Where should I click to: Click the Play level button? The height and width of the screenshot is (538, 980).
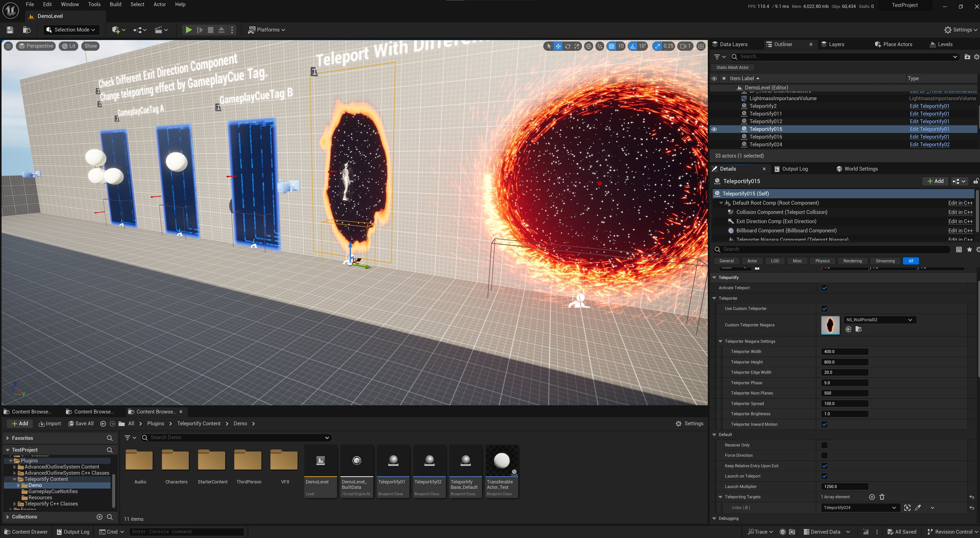[188, 30]
